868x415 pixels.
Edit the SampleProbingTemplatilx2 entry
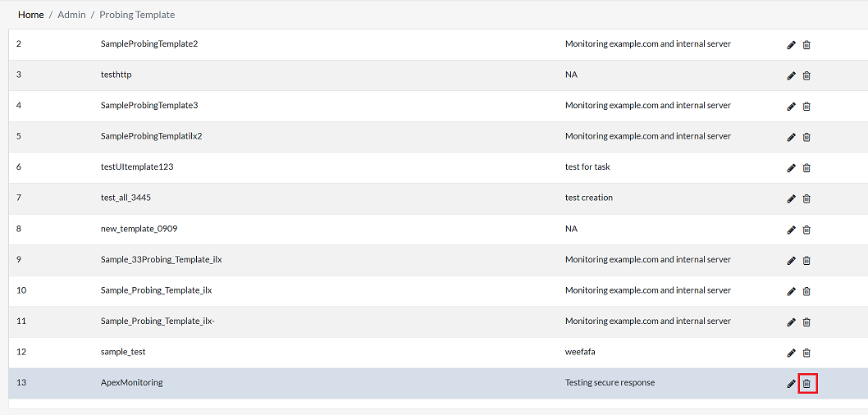pyautogui.click(x=791, y=137)
